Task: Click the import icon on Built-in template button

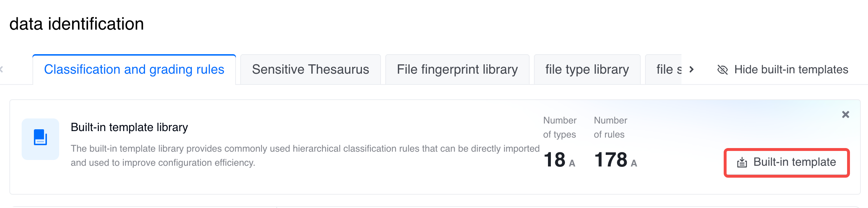Action: (742, 162)
